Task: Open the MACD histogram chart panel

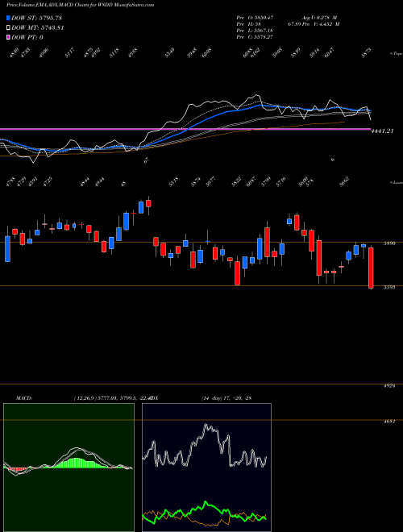Action: (69, 468)
